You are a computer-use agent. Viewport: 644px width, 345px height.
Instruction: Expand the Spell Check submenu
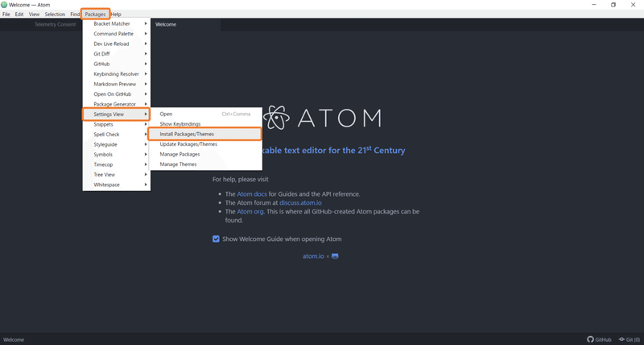coord(117,135)
